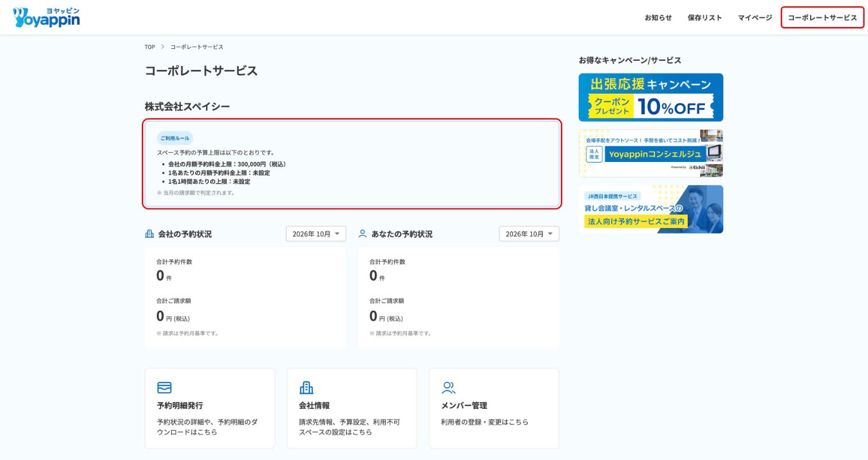Open 保存リスト in top navigation
The height and width of the screenshot is (460, 868).
[x=704, y=18]
